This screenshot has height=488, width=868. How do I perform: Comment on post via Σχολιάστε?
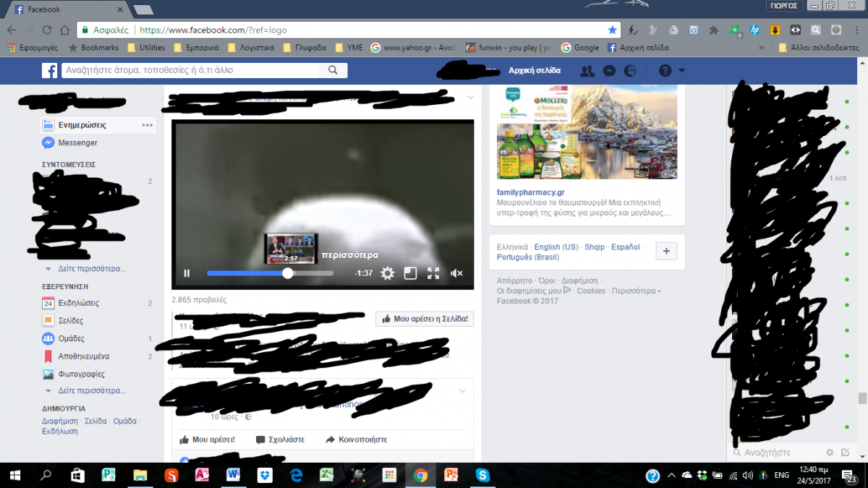coord(281,440)
